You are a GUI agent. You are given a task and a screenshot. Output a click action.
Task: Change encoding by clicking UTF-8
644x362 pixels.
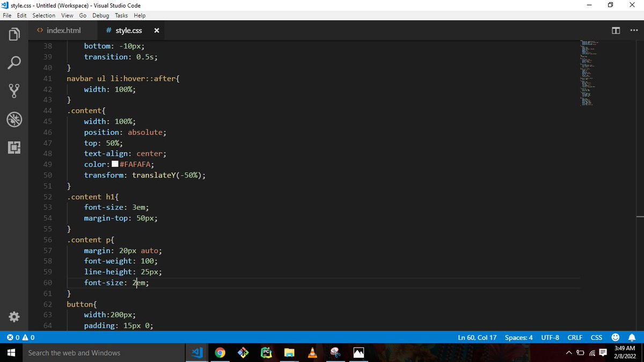pos(550,337)
